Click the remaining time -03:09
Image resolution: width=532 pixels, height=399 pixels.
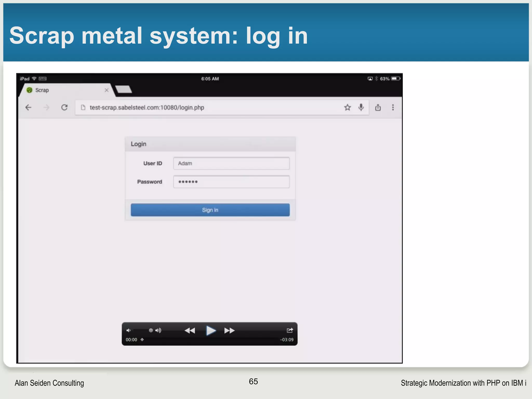(x=287, y=340)
